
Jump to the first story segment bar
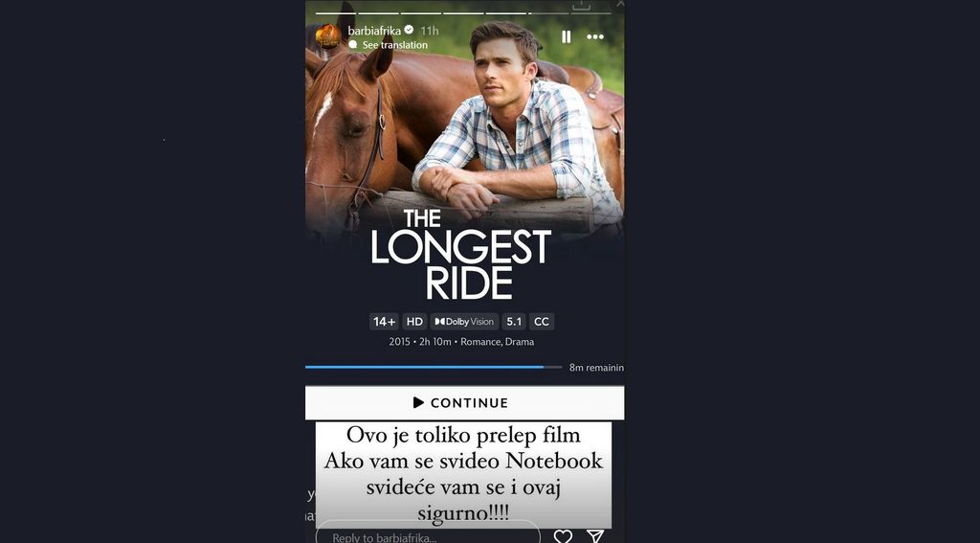pos(336,12)
